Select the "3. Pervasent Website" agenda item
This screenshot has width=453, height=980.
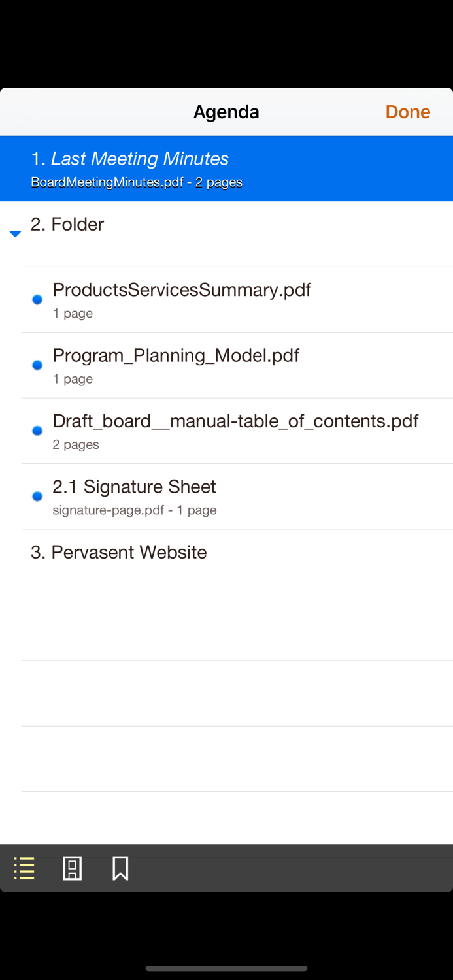[x=226, y=552]
